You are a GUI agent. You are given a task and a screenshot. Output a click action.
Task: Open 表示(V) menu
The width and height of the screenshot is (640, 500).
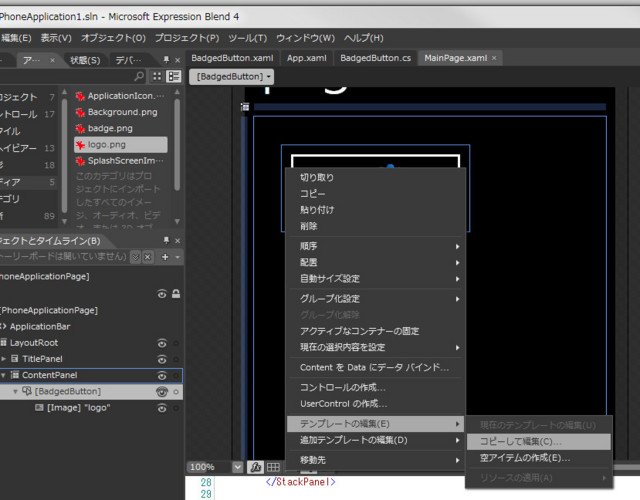pos(56,38)
